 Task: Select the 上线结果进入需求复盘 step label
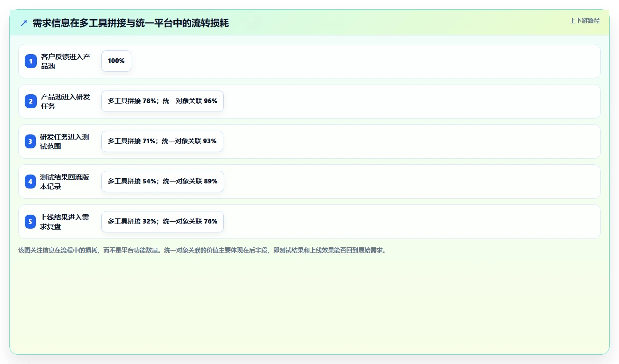65,222
